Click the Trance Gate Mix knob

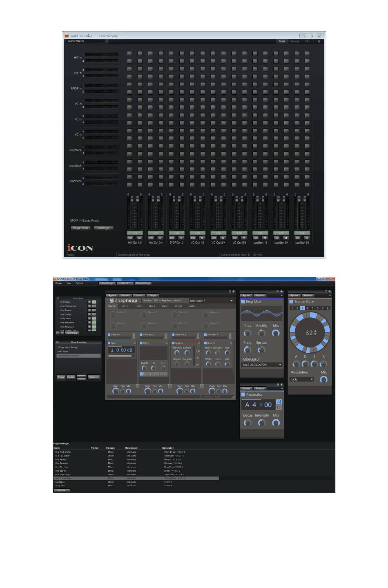pos(323,379)
